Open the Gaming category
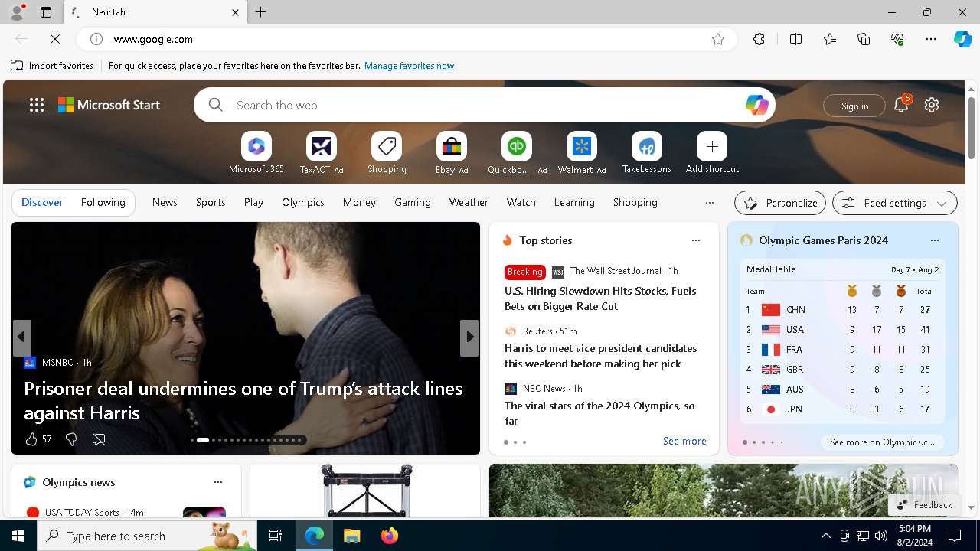The width and height of the screenshot is (980, 551). 413,202
